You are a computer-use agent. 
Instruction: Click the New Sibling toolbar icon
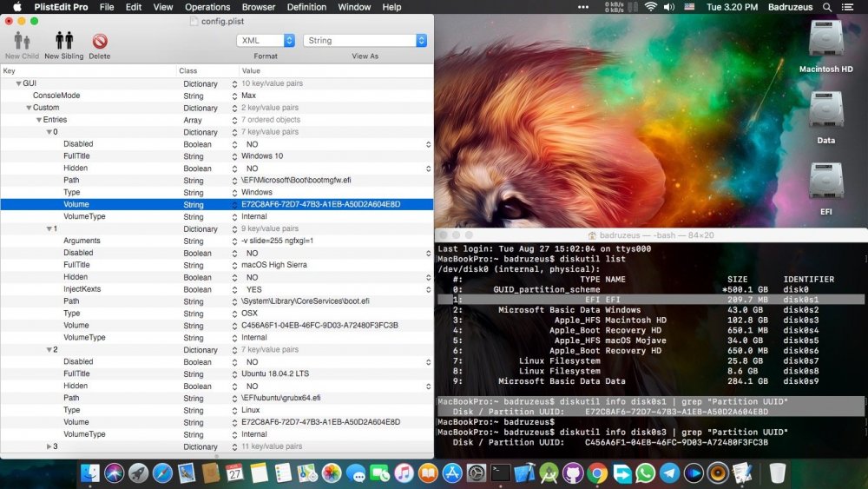click(x=64, y=41)
